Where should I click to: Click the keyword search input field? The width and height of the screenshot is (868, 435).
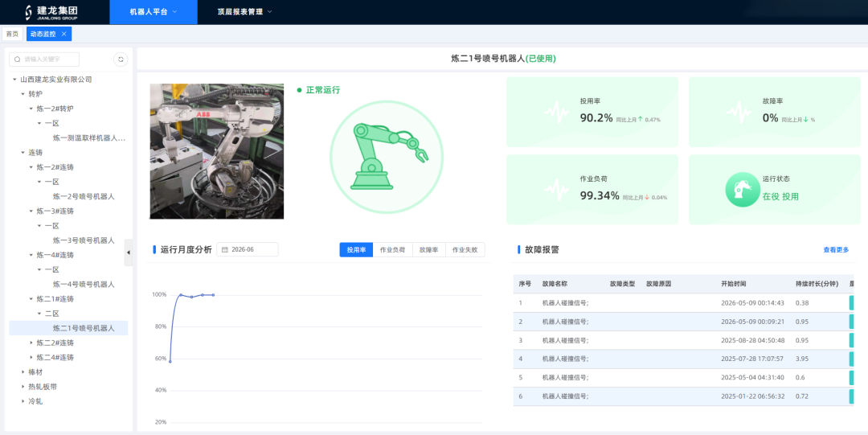[x=44, y=60]
